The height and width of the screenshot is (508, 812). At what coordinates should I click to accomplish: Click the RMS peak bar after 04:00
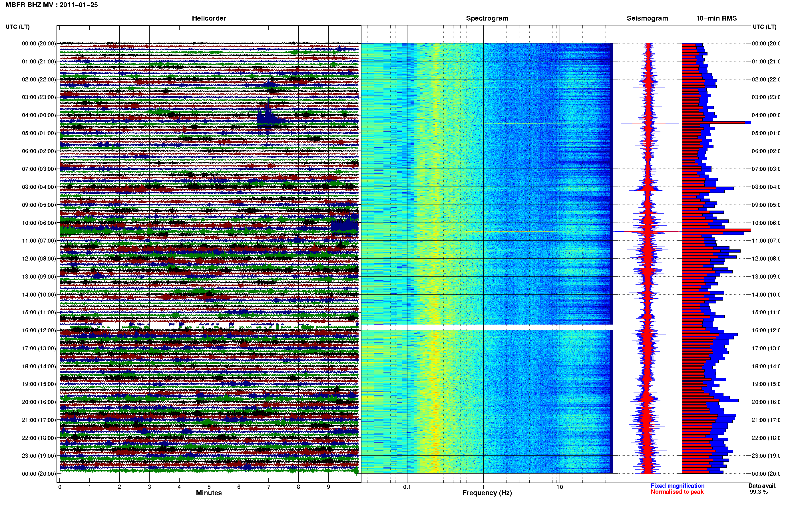tap(716, 123)
